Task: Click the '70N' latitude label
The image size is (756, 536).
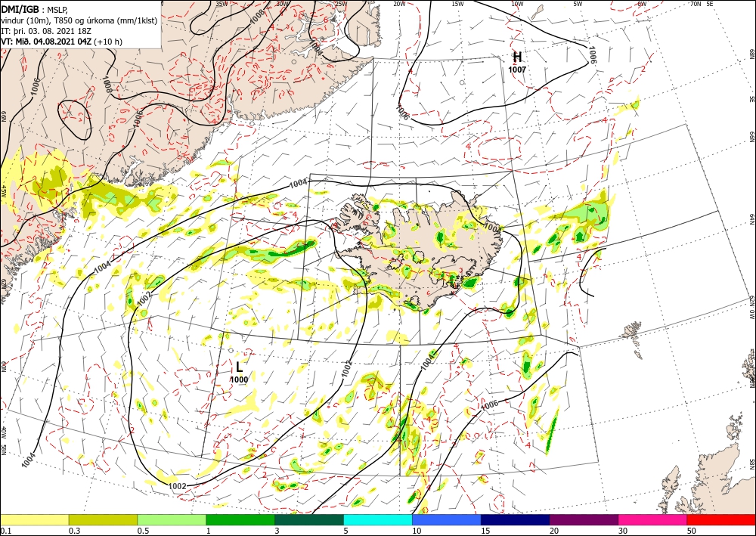Action: 696,4
